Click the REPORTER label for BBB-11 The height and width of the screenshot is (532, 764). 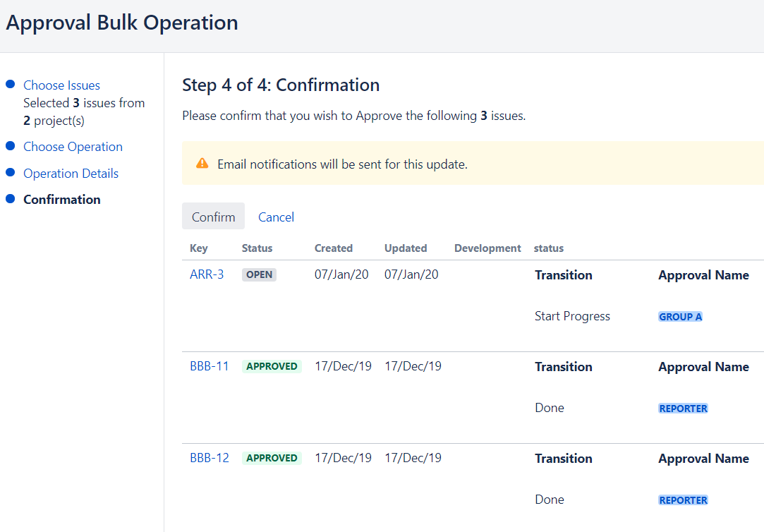(683, 409)
